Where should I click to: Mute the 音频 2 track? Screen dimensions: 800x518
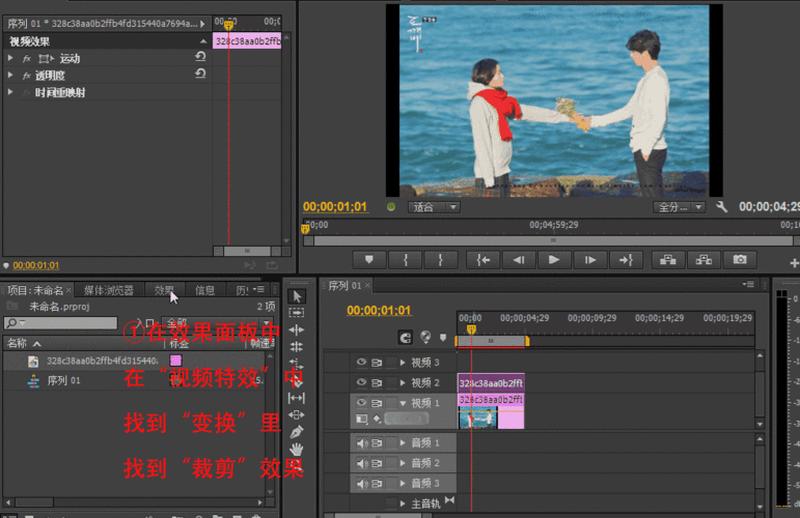[362, 463]
